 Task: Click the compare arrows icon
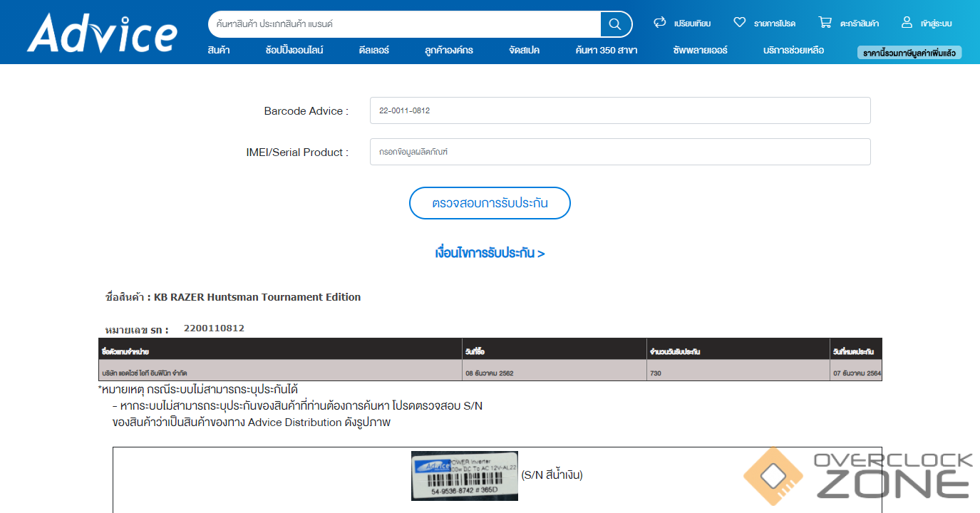[x=659, y=23]
